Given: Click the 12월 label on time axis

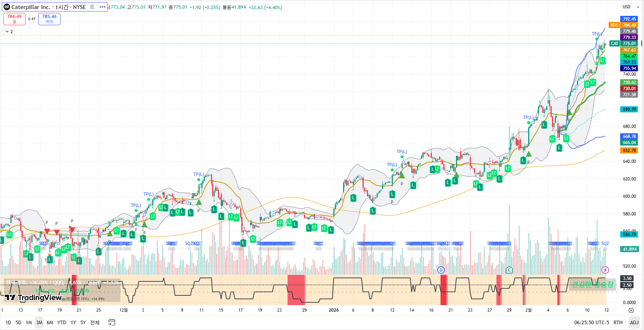Looking at the screenshot, I should tap(123, 310).
